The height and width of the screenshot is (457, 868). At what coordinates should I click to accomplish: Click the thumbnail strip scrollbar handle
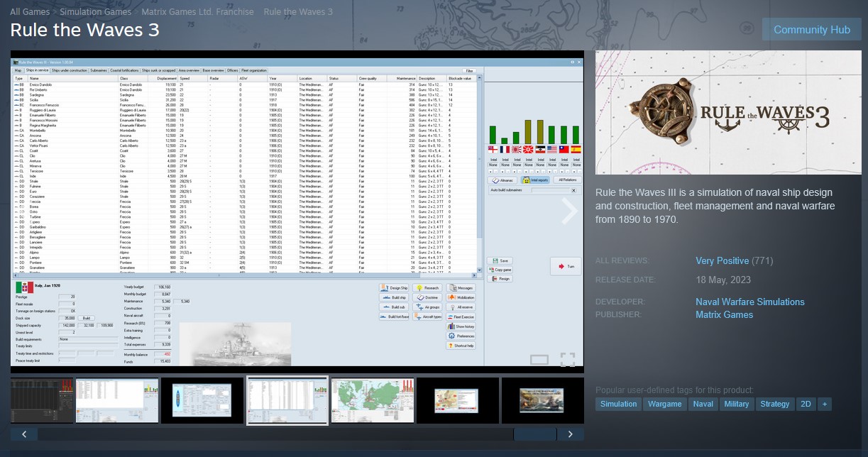534,434
